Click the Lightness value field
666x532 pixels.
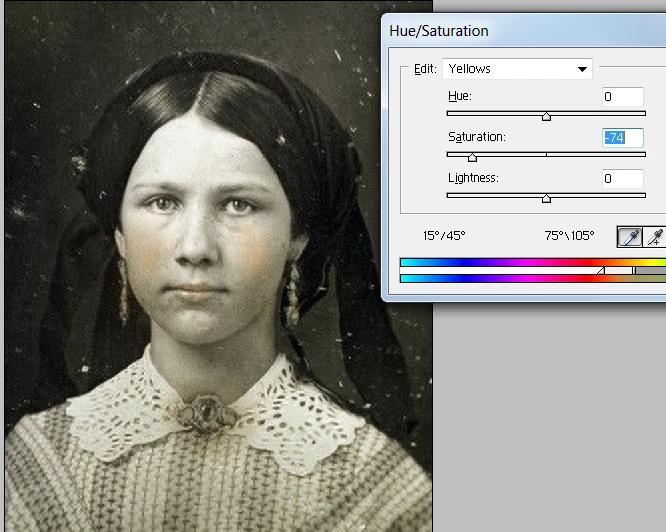(x=622, y=179)
